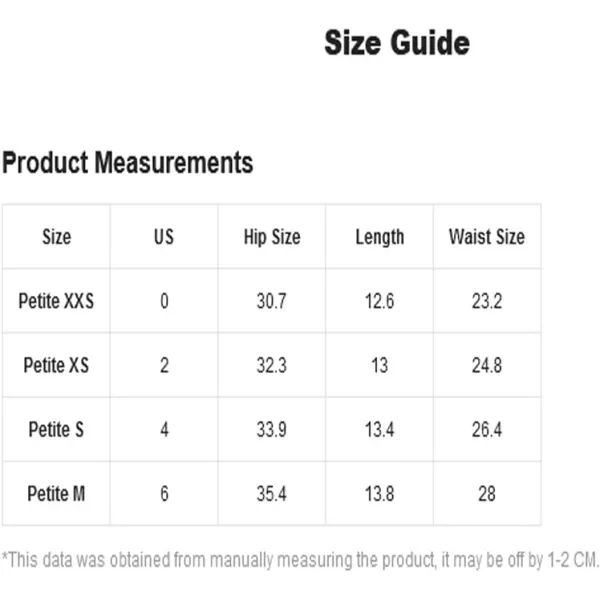The width and height of the screenshot is (600, 600).
Task: Click the manual measurement disclaimer note
Action: click(300, 560)
